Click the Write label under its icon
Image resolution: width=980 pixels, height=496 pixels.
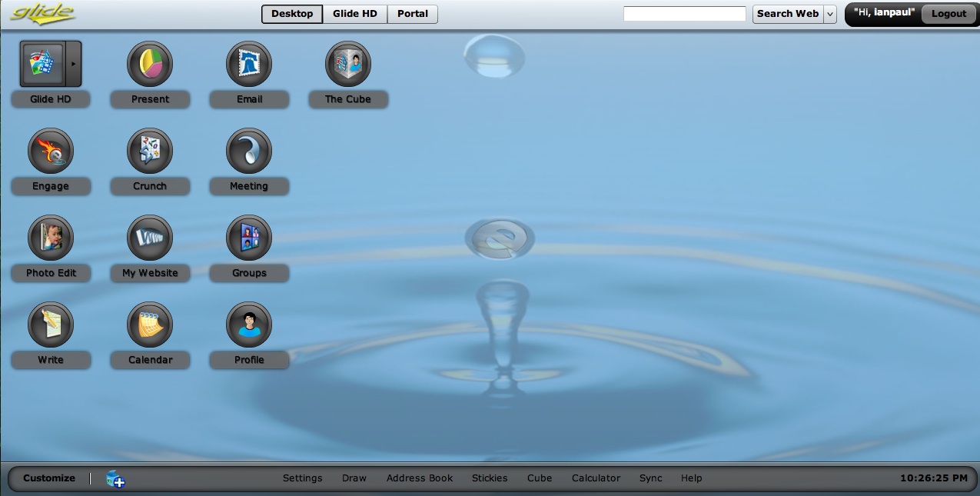point(51,360)
